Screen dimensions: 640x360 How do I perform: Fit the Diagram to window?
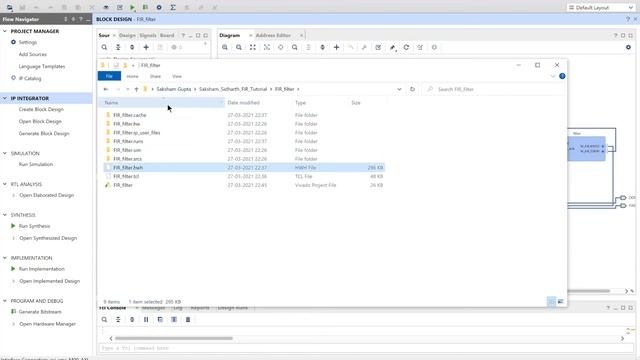coord(253,47)
